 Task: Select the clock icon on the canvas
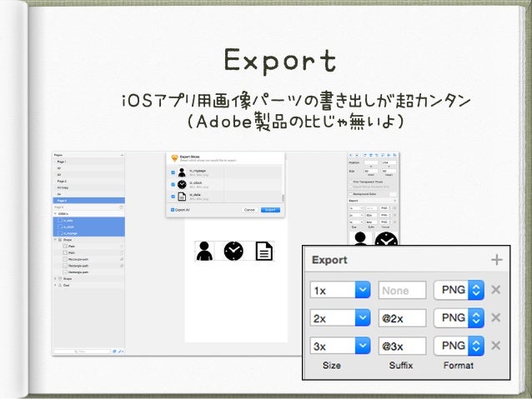[234, 251]
